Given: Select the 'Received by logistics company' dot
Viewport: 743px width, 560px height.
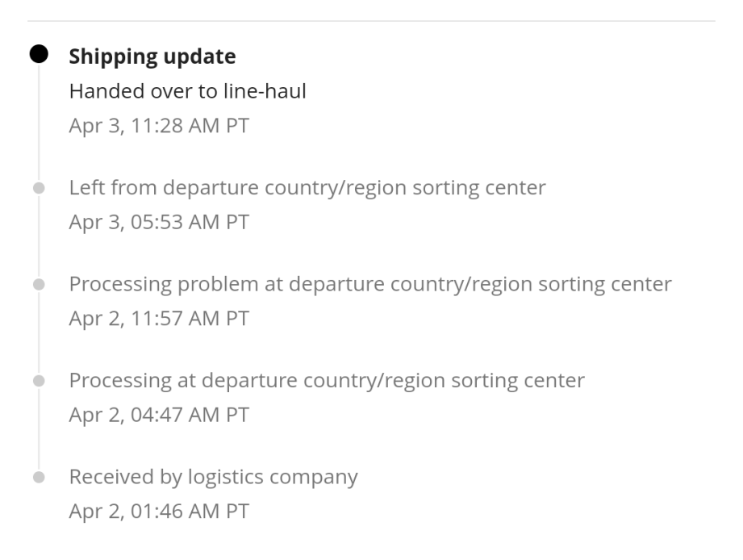Looking at the screenshot, I should click(x=38, y=478).
